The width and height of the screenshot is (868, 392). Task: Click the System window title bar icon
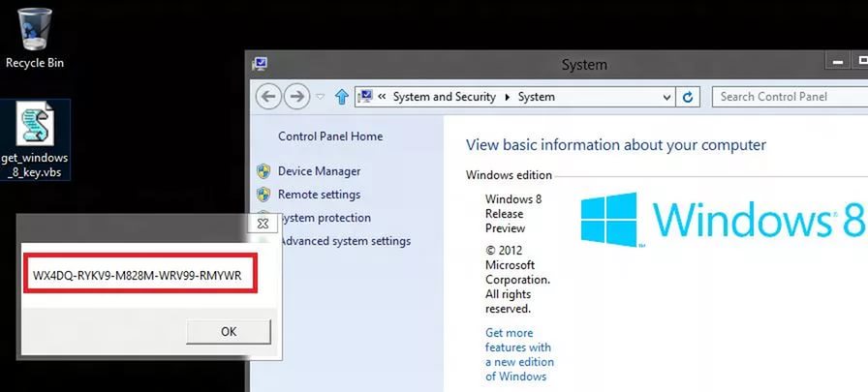260,65
